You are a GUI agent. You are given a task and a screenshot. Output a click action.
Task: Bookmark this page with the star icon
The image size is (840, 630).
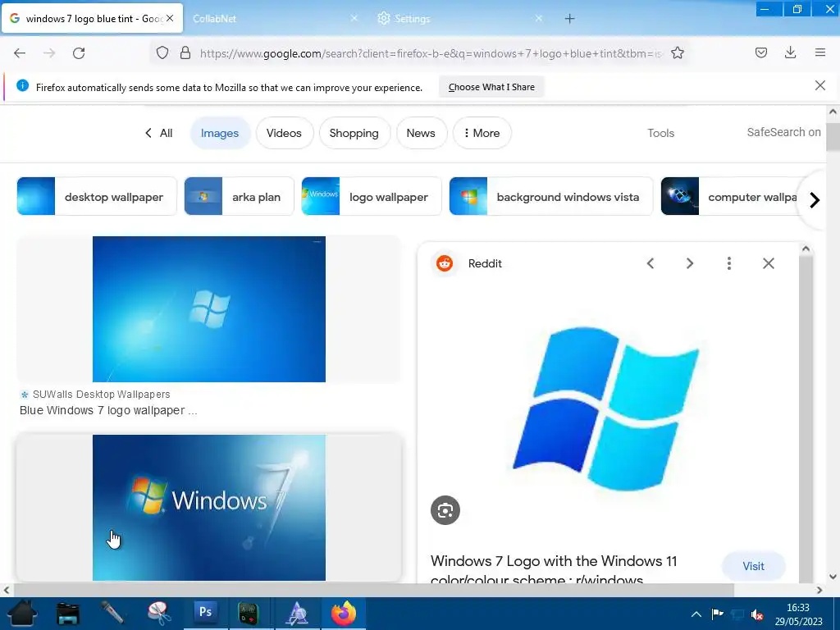tap(677, 52)
